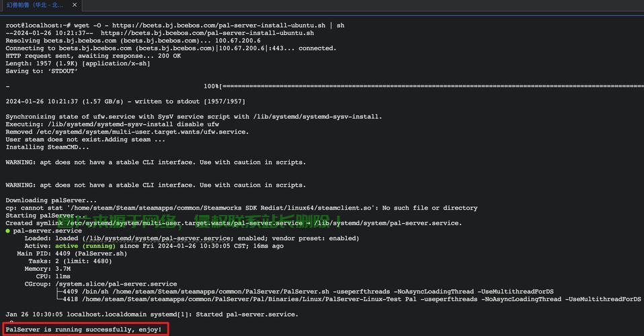Click the 'Started pal-server.service.' log line
644x336 pixels.
(152, 314)
